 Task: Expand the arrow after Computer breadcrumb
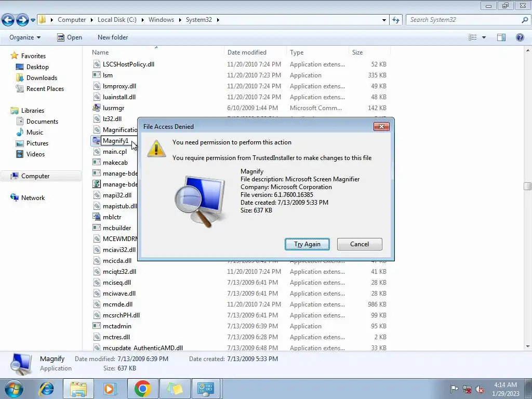(x=91, y=20)
